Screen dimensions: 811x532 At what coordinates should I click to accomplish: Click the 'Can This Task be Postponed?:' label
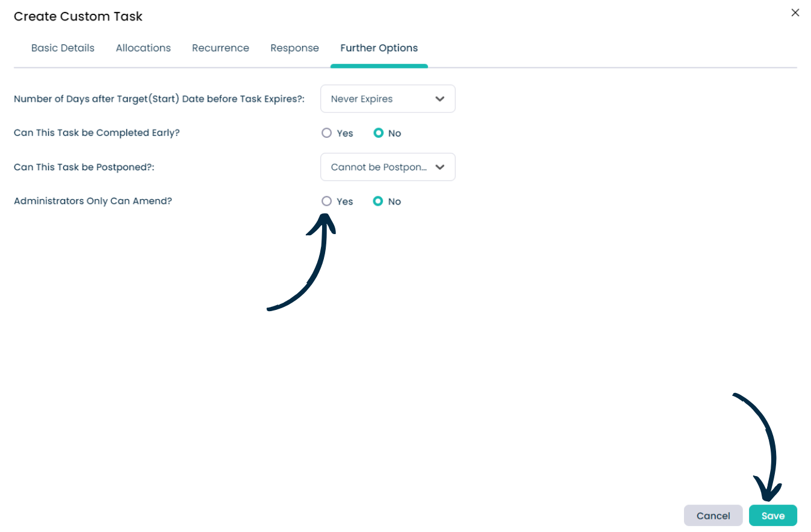tap(84, 167)
